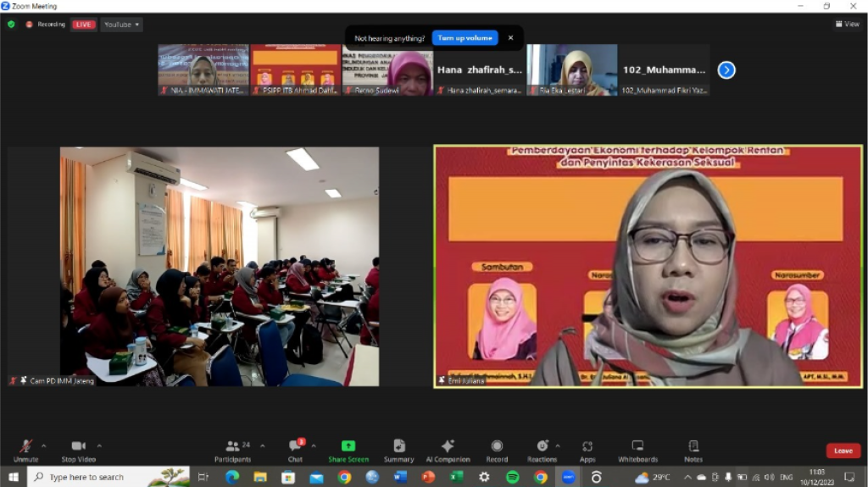The image size is (868, 487).
Task: Open Spotify from the taskbar
Action: coord(513,478)
